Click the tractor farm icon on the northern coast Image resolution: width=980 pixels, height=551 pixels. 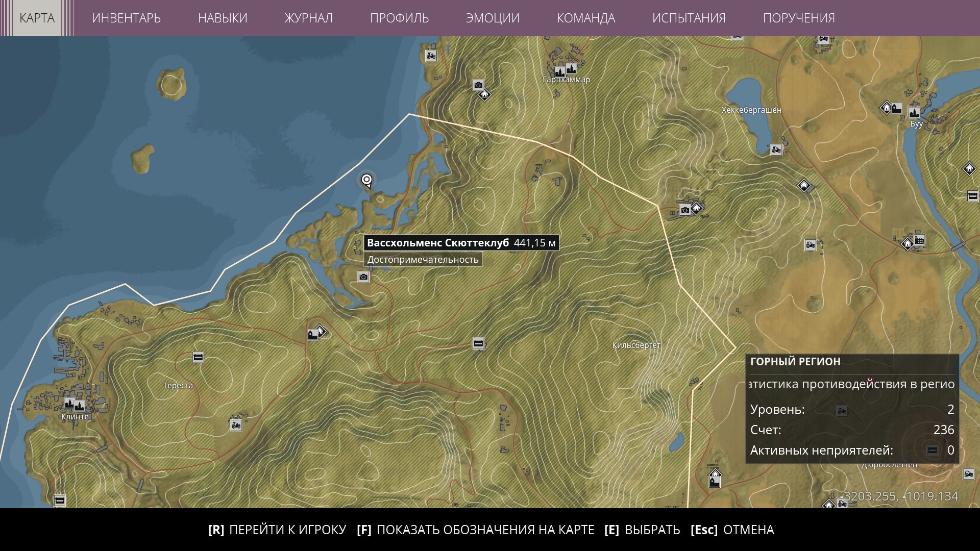point(431,56)
